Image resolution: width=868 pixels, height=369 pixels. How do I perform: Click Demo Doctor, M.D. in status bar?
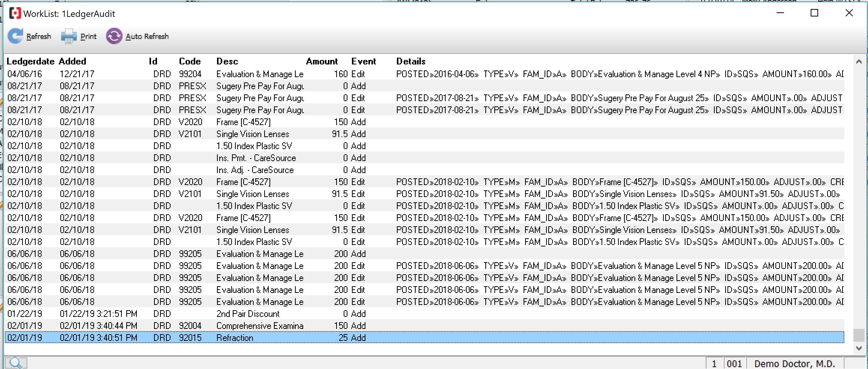click(794, 364)
